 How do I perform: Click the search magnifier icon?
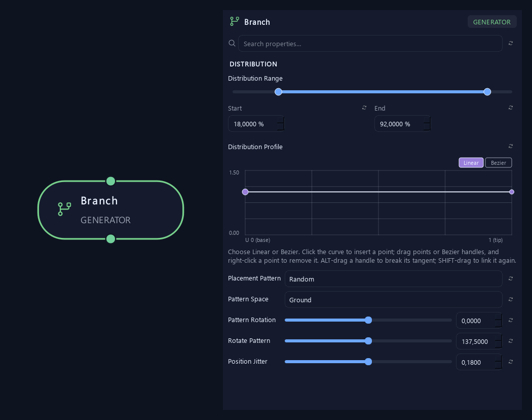tap(232, 43)
